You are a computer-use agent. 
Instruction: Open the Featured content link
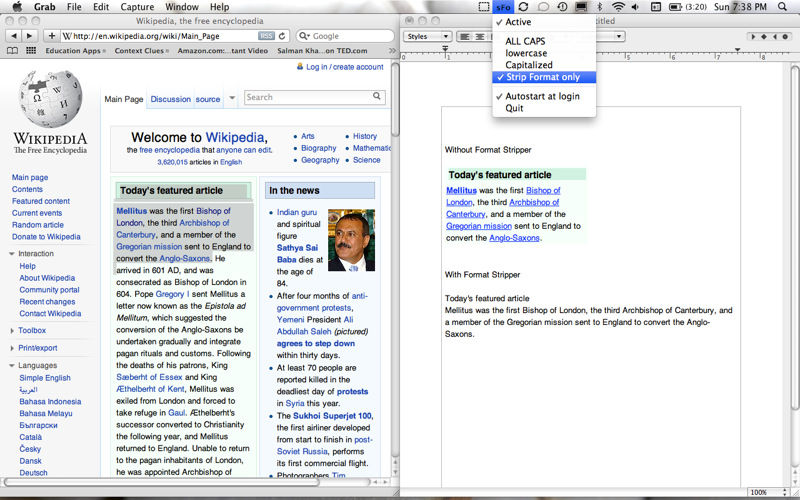pos(41,201)
